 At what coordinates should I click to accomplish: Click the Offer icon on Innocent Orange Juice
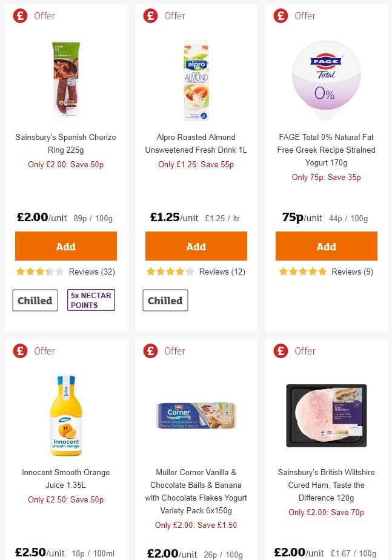click(20, 351)
